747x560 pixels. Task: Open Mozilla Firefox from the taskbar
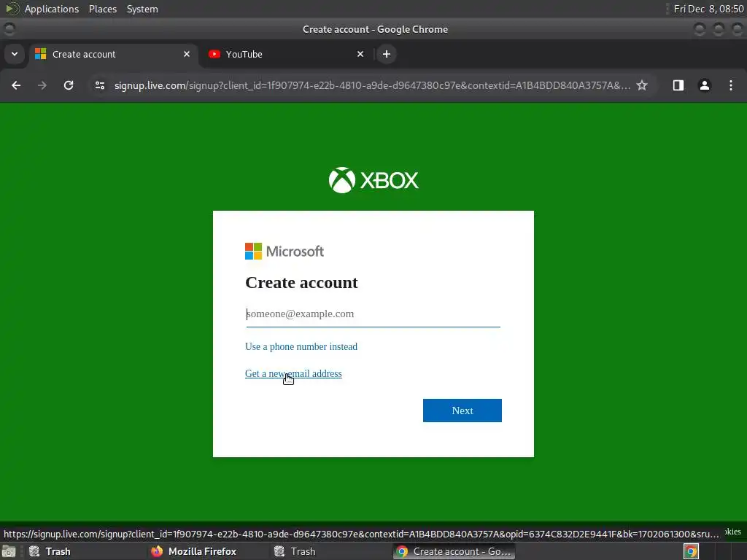(x=194, y=551)
